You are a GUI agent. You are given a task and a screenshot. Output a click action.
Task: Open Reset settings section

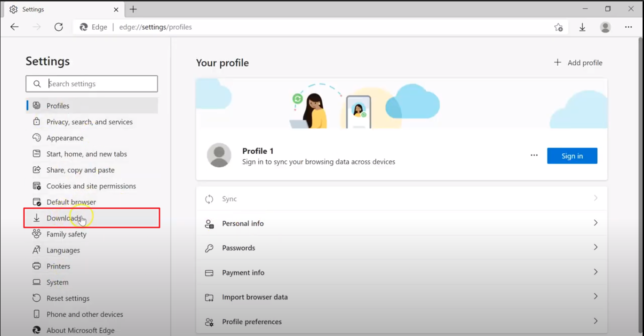(92, 298)
